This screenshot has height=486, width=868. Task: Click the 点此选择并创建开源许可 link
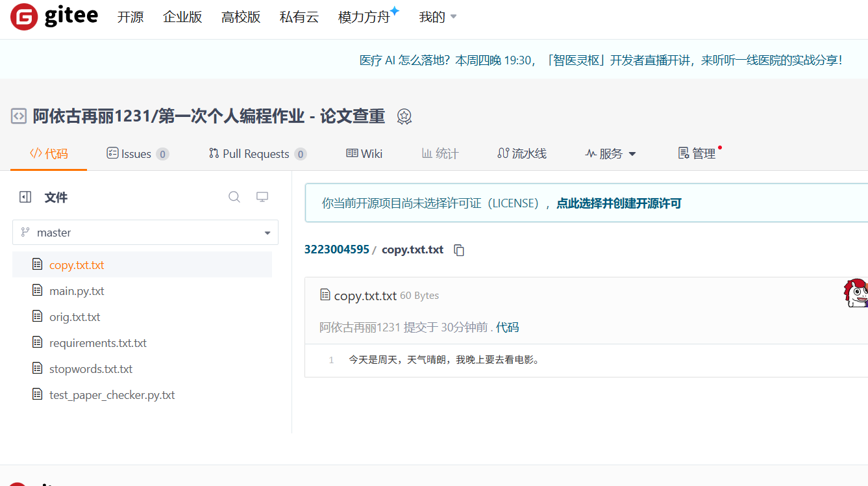pyautogui.click(x=619, y=203)
